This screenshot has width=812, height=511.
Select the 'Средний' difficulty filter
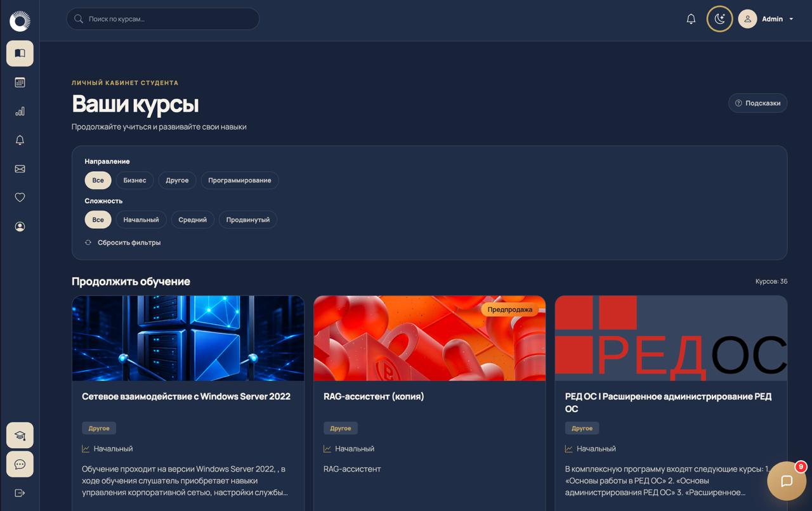[x=192, y=219]
